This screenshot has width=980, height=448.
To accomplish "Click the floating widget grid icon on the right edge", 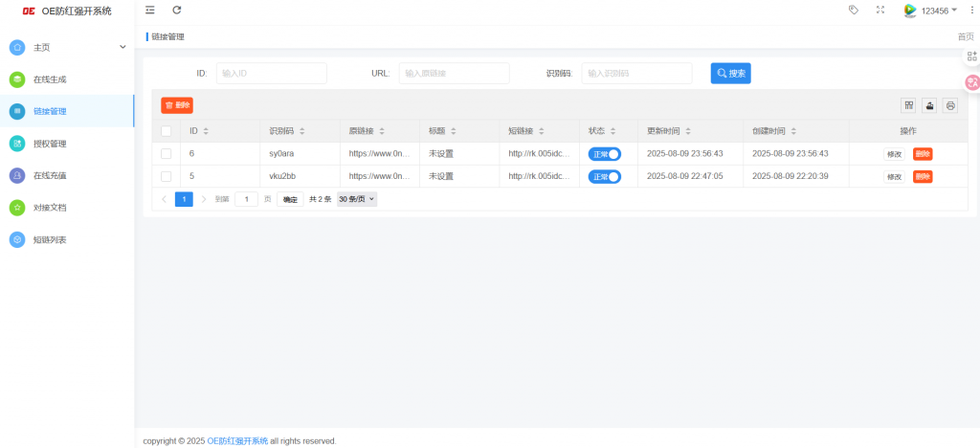I will [x=972, y=56].
